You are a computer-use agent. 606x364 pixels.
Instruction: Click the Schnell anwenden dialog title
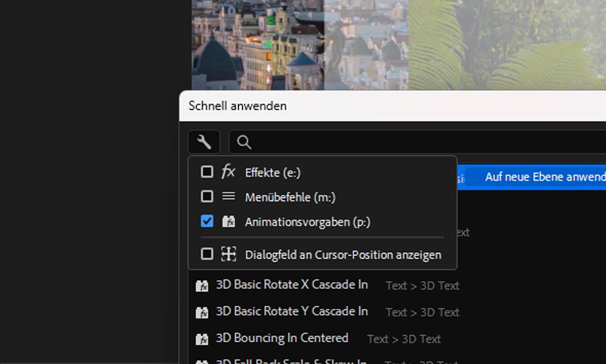point(238,105)
